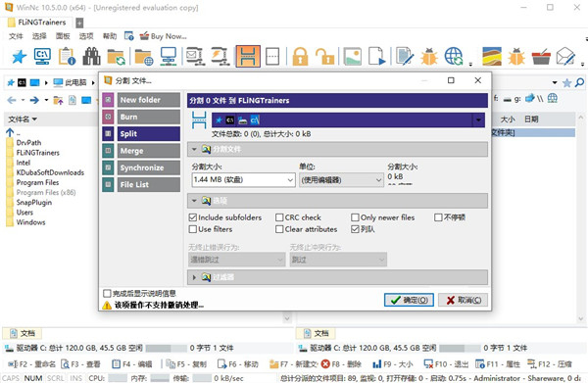Click the star favorite icon in destination path bar
The width and height of the screenshot is (588, 383).
pyautogui.click(x=219, y=120)
